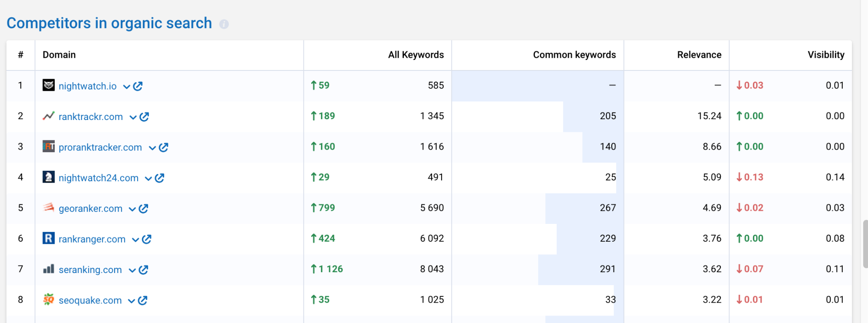Click the 1 126 keyword increase for seranking.com
The height and width of the screenshot is (323, 868).
click(327, 269)
